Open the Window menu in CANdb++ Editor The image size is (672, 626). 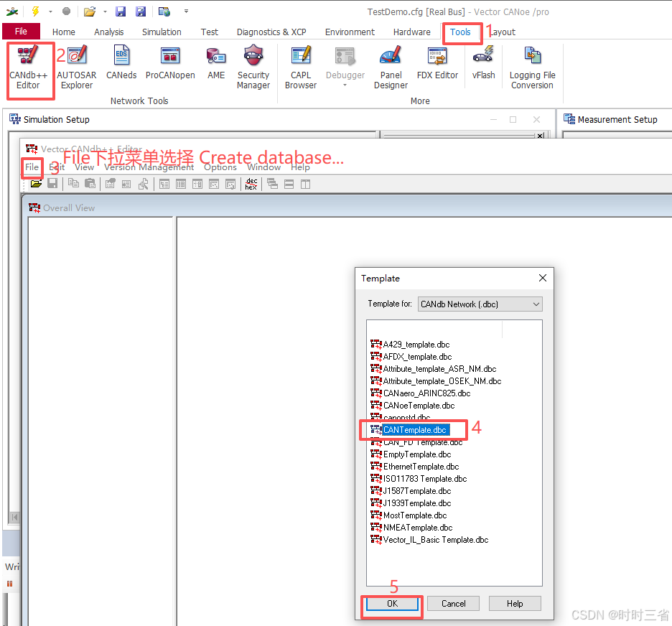264,167
